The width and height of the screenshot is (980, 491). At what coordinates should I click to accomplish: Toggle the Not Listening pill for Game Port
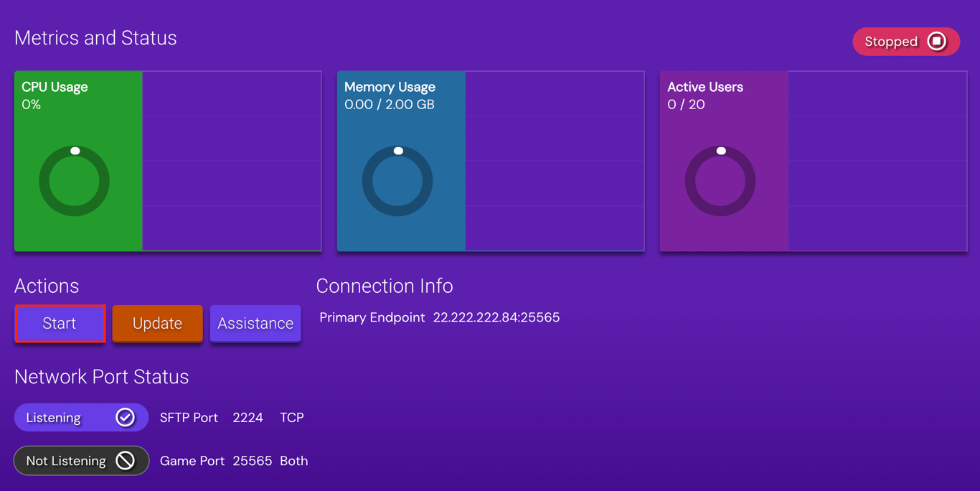[81, 460]
